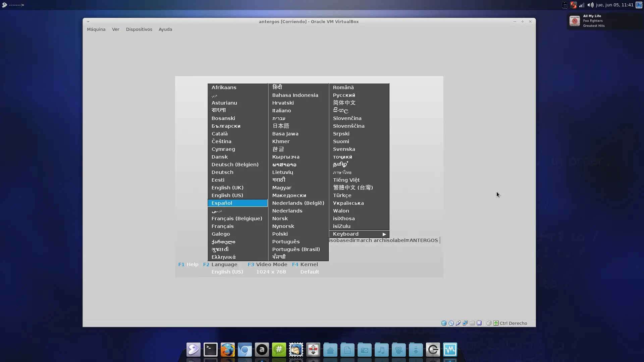644x362 pixels.
Task: Open the Documents folder in dock
Action: click(x=347, y=350)
